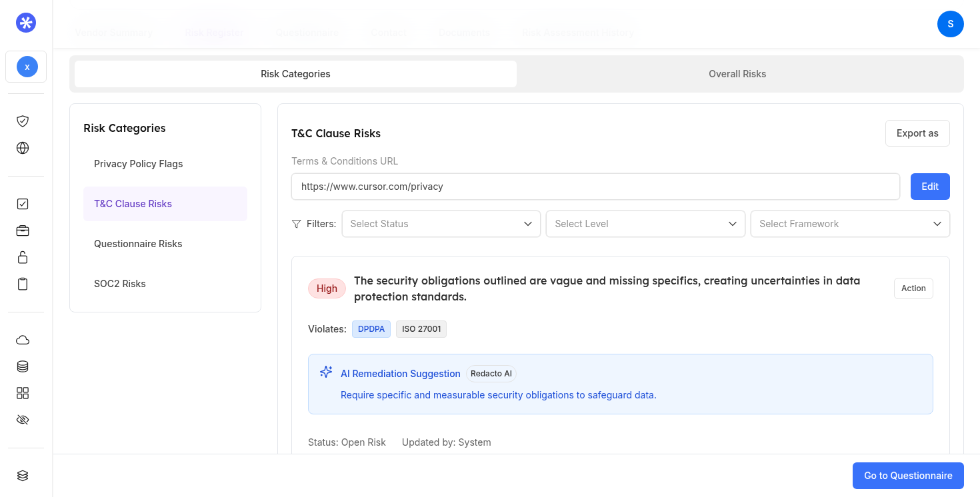Click the crossed-out eye sidebar icon
Image resolution: width=980 pixels, height=497 pixels.
coord(23,420)
